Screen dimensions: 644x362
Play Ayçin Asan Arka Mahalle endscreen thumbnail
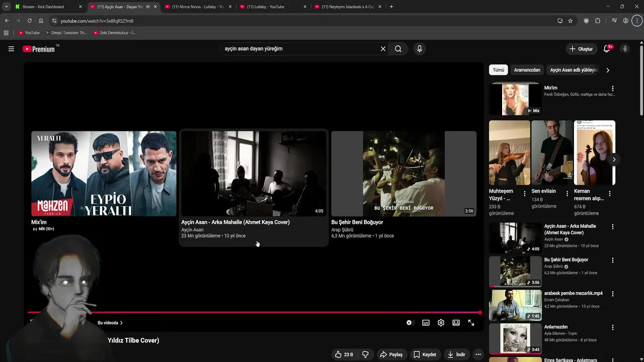pos(254,173)
